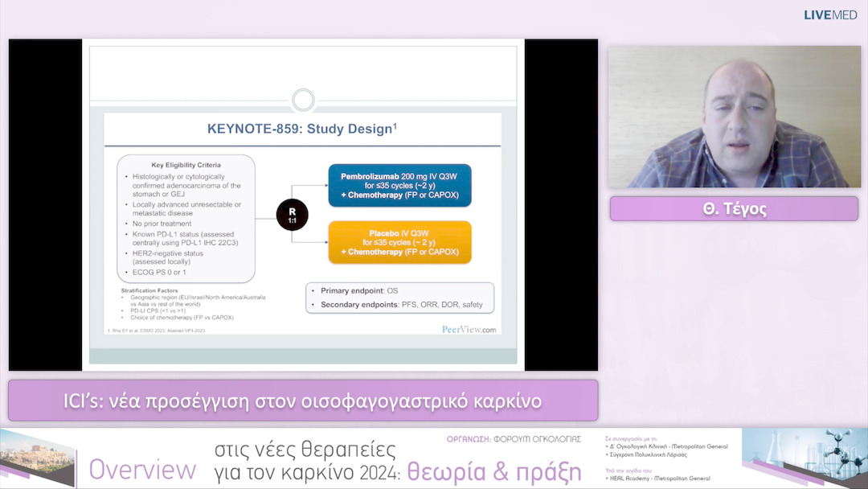Screen dimensions: 868x489
Task: Select the Θ. Τέγος speaker name label
Action: point(734,209)
